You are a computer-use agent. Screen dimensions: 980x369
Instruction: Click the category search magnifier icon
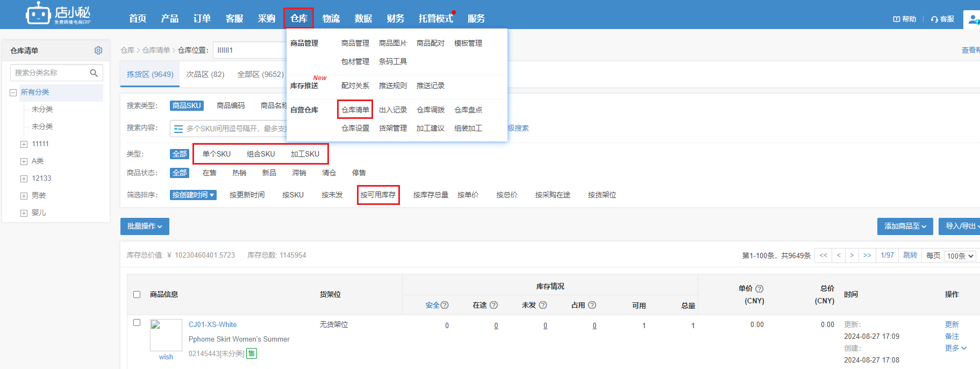pyautogui.click(x=94, y=73)
